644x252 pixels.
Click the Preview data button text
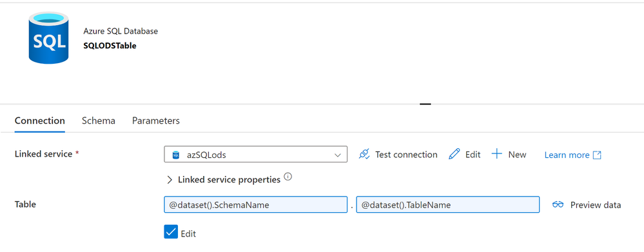(x=596, y=205)
